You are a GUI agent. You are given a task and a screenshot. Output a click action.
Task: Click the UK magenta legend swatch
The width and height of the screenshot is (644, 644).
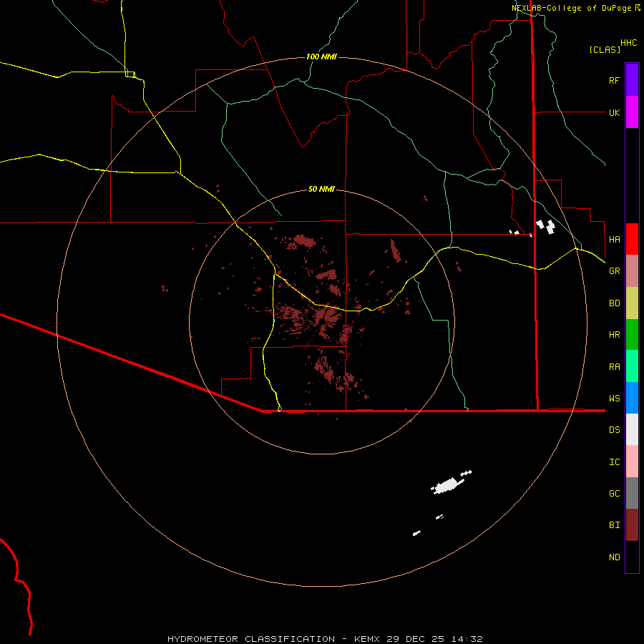tap(632, 112)
